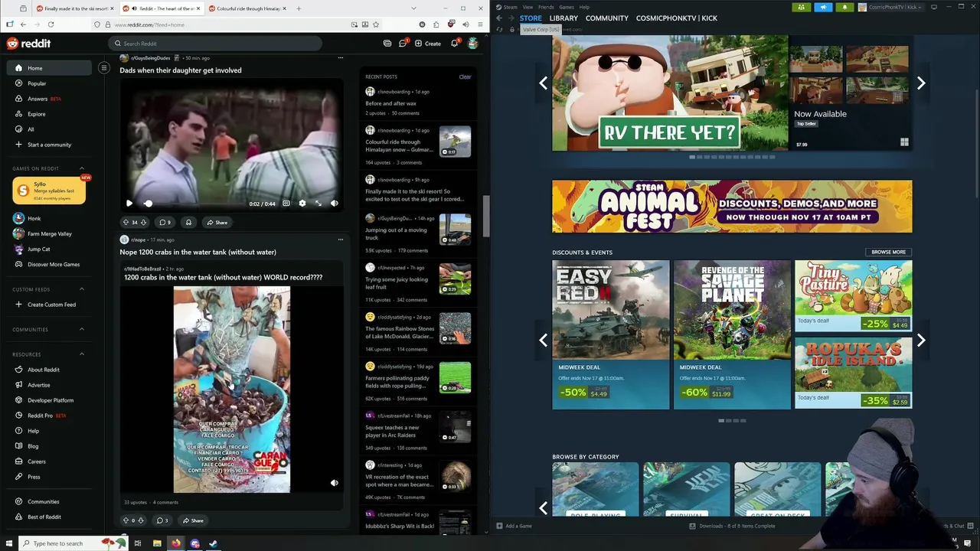Open new browser tab with plus button
Image resolution: width=980 pixels, height=551 pixels.
(x=299, y=8)
